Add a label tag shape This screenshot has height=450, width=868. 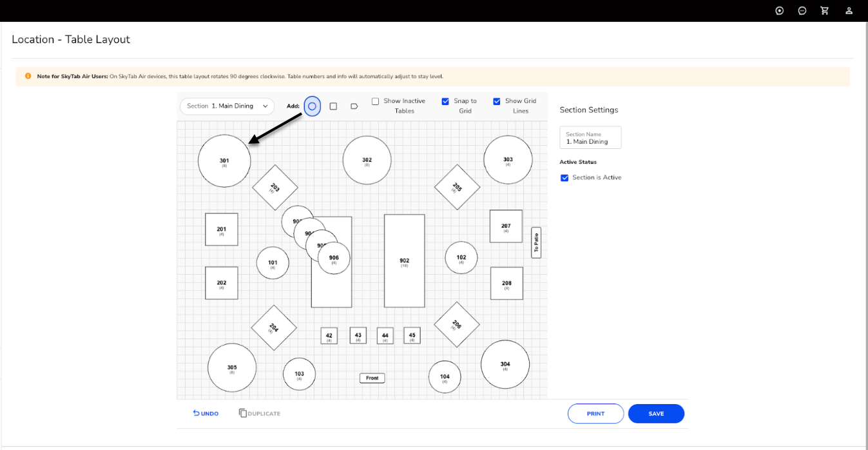354,106
